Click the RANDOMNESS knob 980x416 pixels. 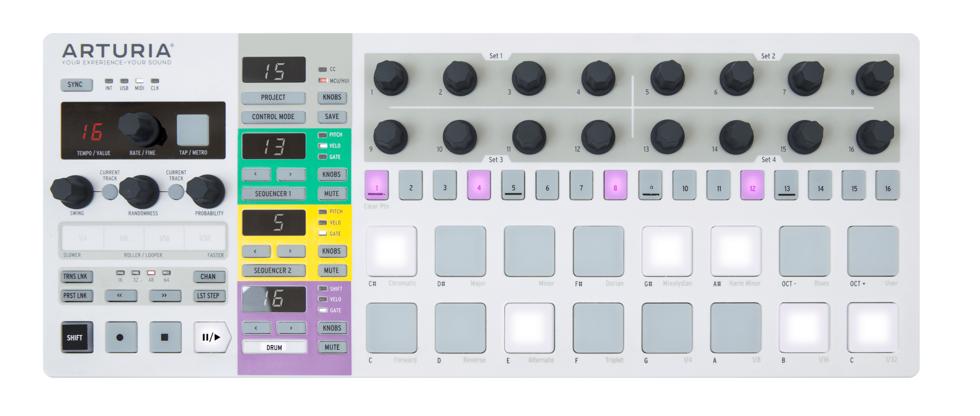(140, 191)
